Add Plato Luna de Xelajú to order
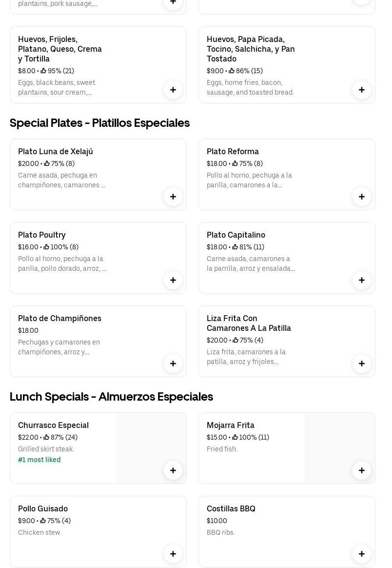 pos(173,197)
